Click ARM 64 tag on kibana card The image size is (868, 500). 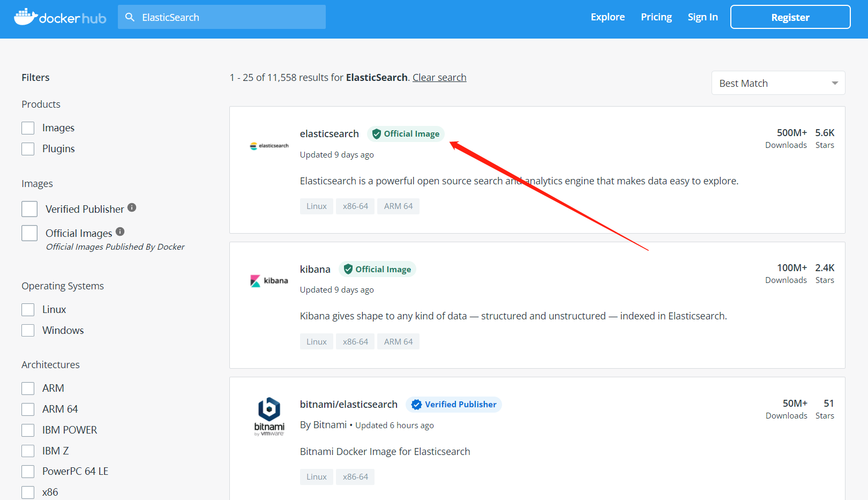398,342
